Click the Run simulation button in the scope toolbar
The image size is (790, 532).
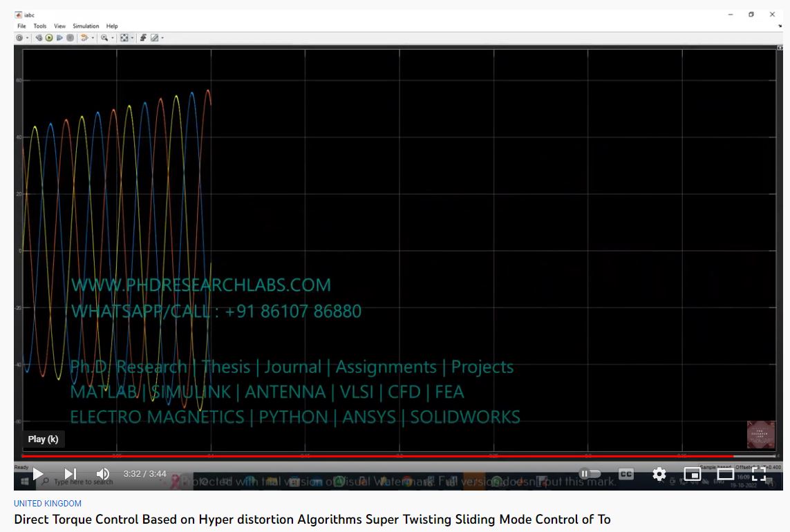[x=49, y=38]
